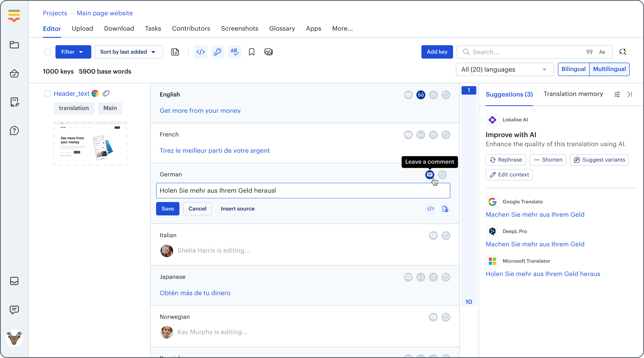The width and height of the screenshot is (644, 358).
Task: Click the bookmark icon in toolbar
Action: coord(251,52)
